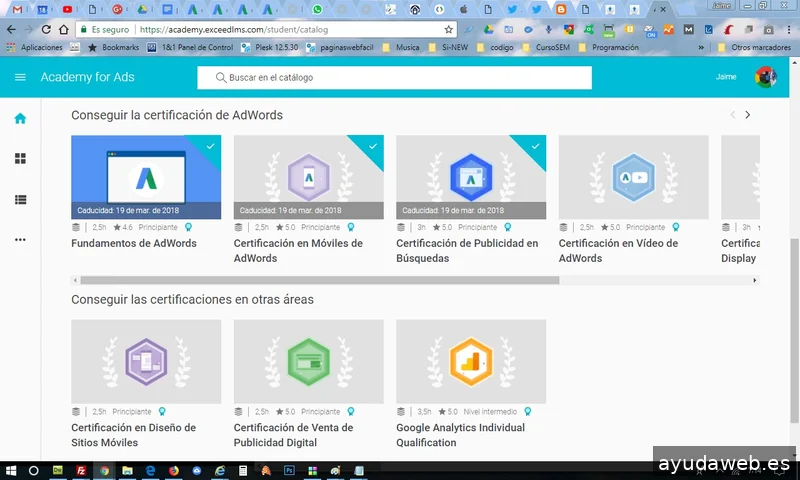Open Firefox from the taskbar

point(174,470)
